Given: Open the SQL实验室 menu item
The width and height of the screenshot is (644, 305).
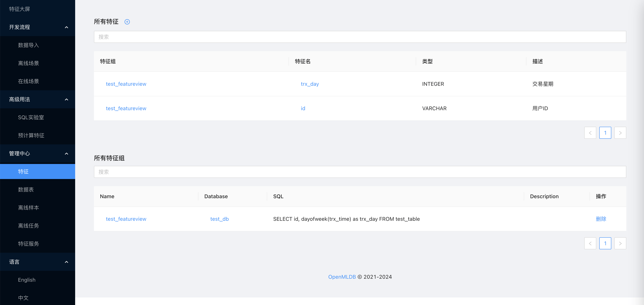Looking at the screenshot, I should [x=31, y=117].
